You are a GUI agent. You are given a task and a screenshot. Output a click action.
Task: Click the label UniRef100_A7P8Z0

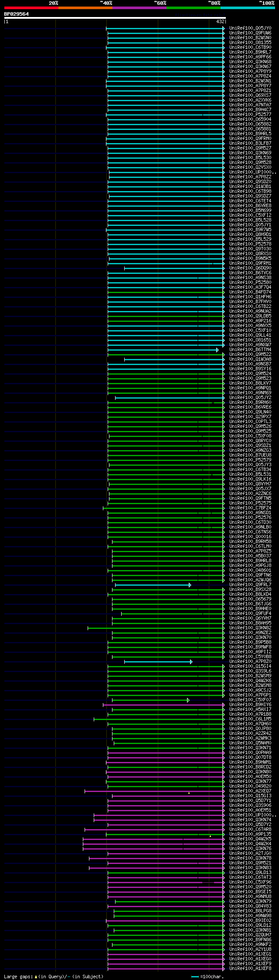pyautogui.click(x=250, y=661)
